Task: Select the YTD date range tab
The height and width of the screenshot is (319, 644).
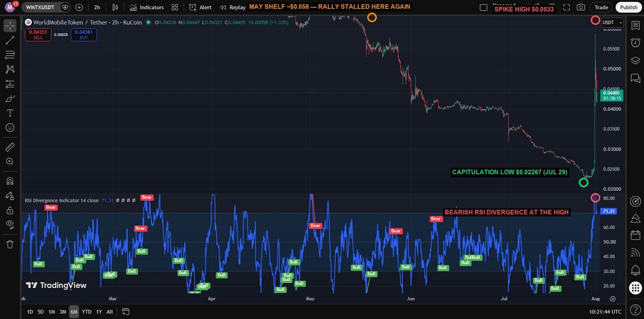Action: point(86,311)
